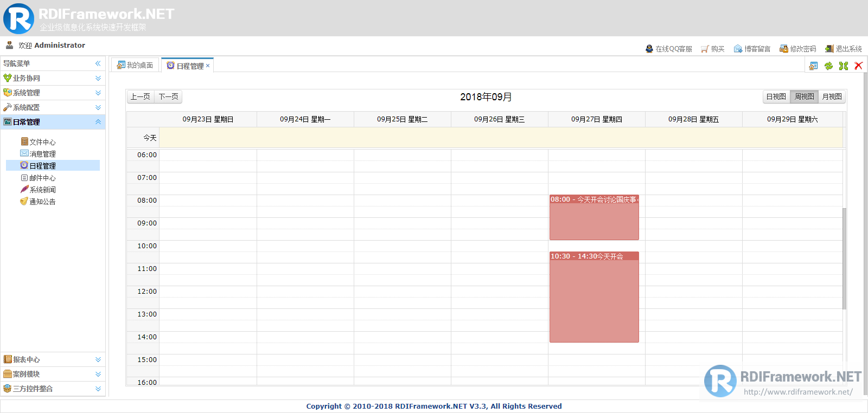Open 通知公告 in sidebar

38,202
